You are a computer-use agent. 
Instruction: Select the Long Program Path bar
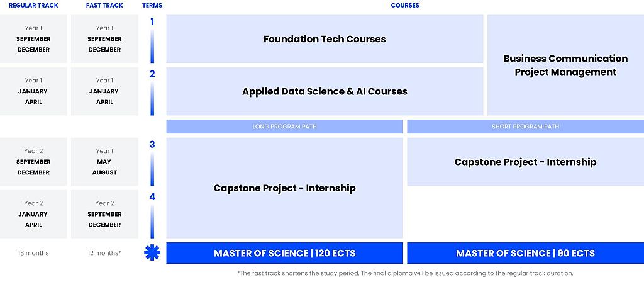click(284, 127)
